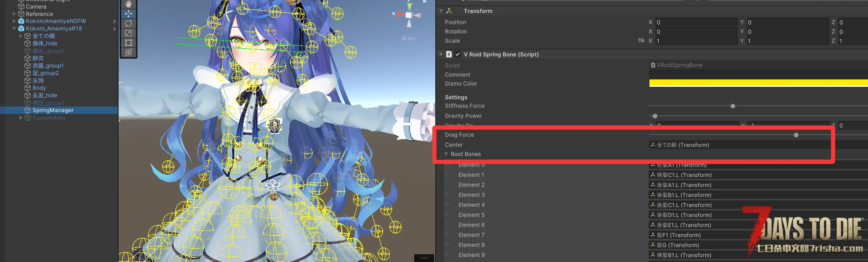Select the Transform tool in scene toolbar
The image size is (868, 262).
(129, 52)
